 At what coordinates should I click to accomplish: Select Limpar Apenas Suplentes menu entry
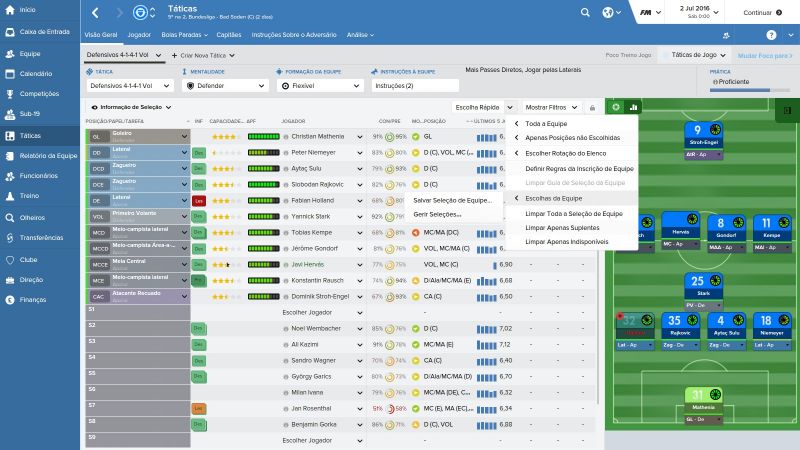[556, 228]
